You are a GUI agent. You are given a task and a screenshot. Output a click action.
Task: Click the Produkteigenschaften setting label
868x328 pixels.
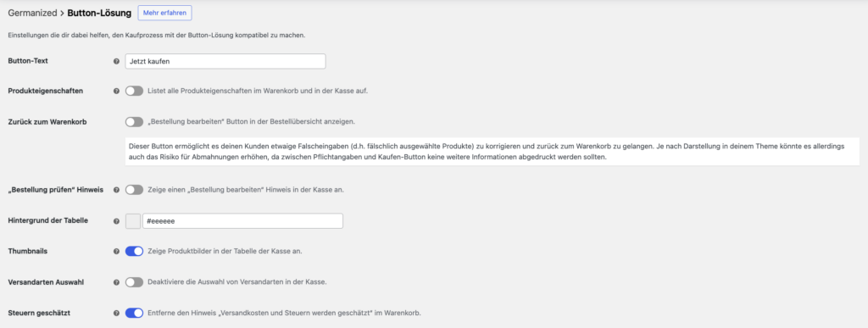coord(46,91)
